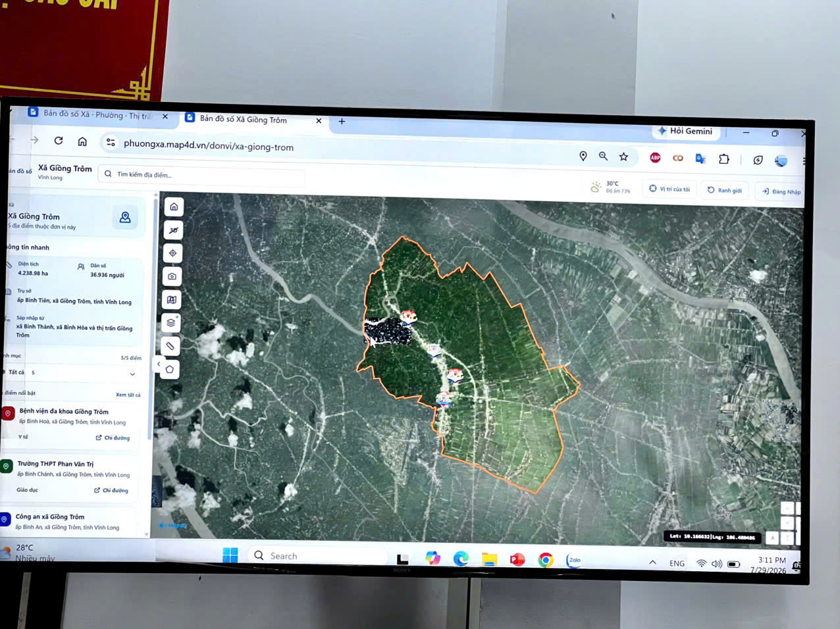840x629 pixels.
Task: Click the map Home button
Action: (x=174, y=207)
